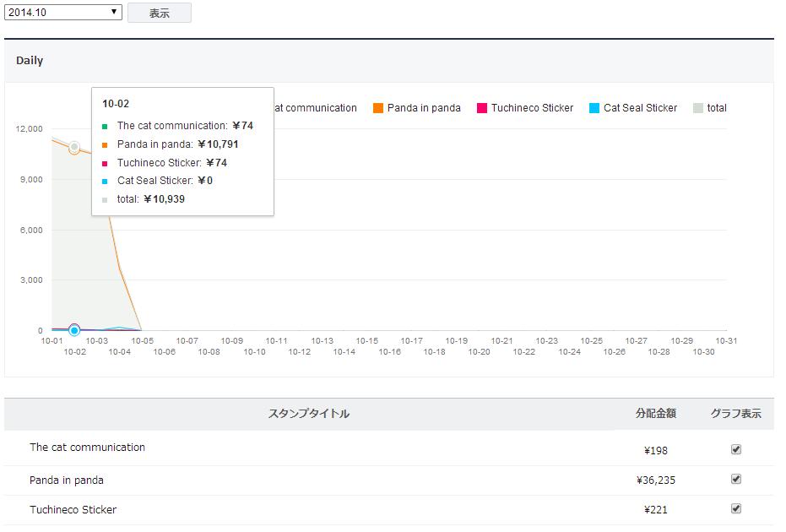Click the gray total legend swatch

(697, 108)
